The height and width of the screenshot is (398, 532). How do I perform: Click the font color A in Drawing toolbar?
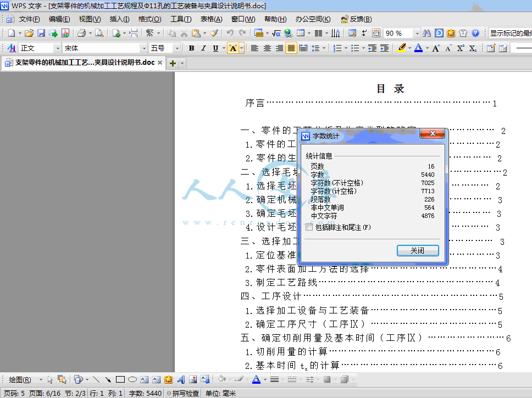[257, 379]
